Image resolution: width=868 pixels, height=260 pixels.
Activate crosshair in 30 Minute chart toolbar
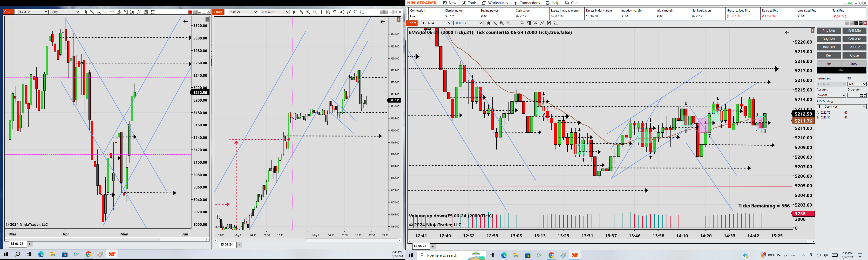click(321, 12)
